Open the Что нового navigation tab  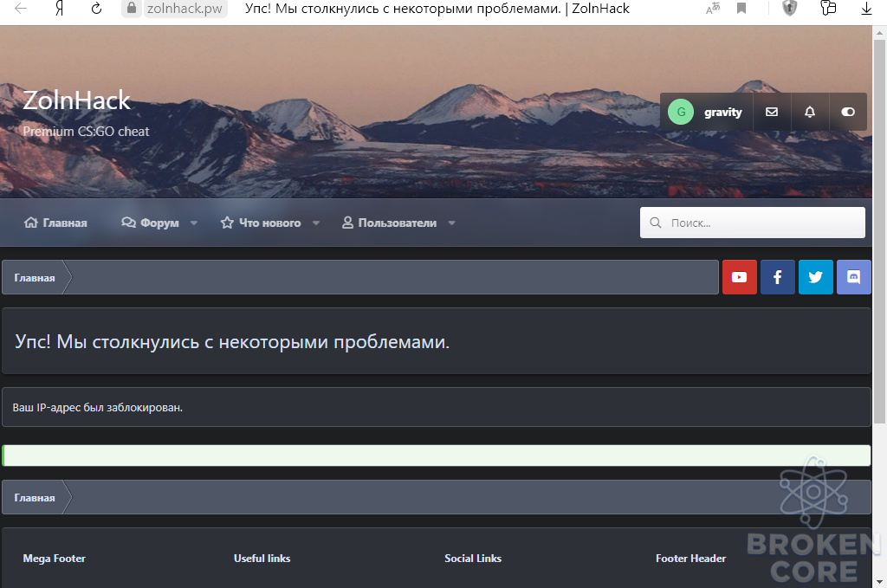[260, 223]
